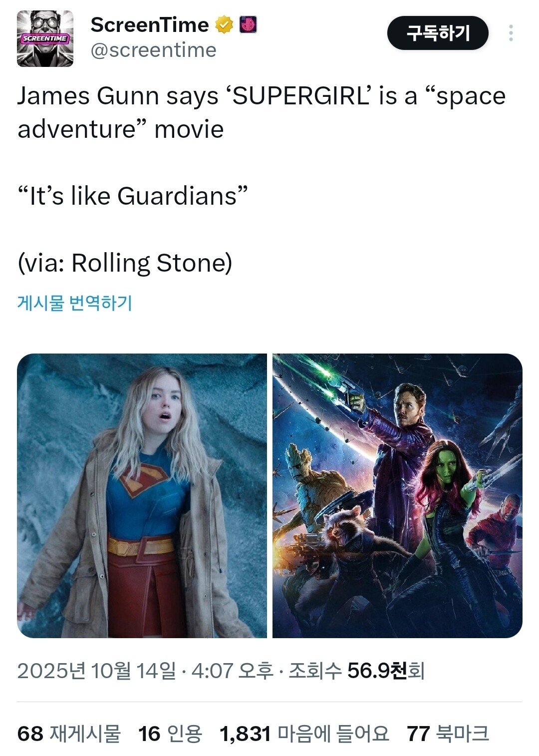The height and width of the screenshot is (756, 539).
Task: Click the “It’s like Guardians” line
Action: tap(133, 196)
